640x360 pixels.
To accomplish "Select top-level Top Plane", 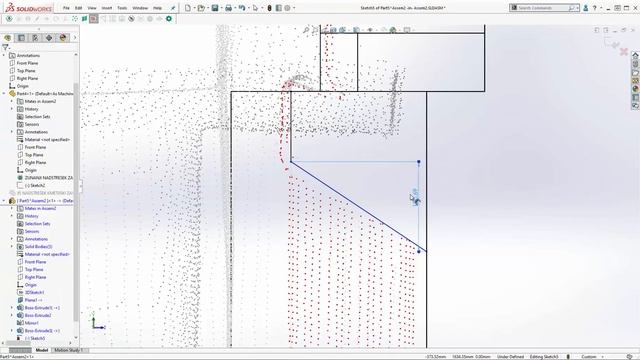I will (26, 71).
